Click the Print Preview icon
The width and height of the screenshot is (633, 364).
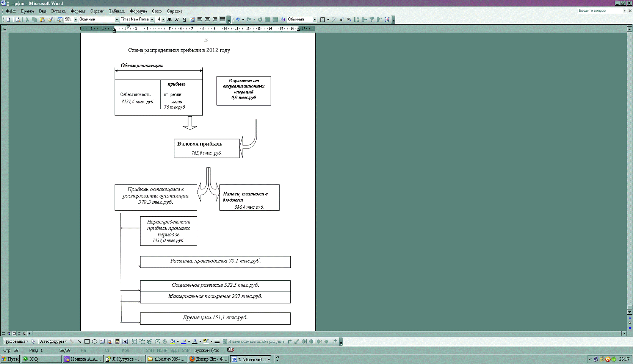click(17, 19)
